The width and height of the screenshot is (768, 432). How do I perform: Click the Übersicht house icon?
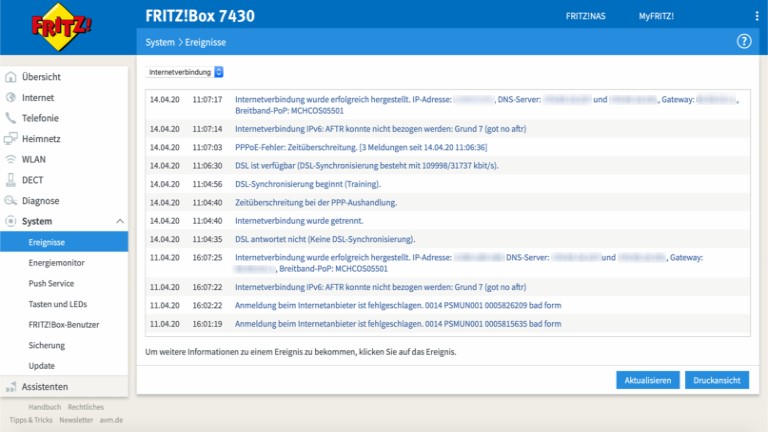tap(11, 77)
